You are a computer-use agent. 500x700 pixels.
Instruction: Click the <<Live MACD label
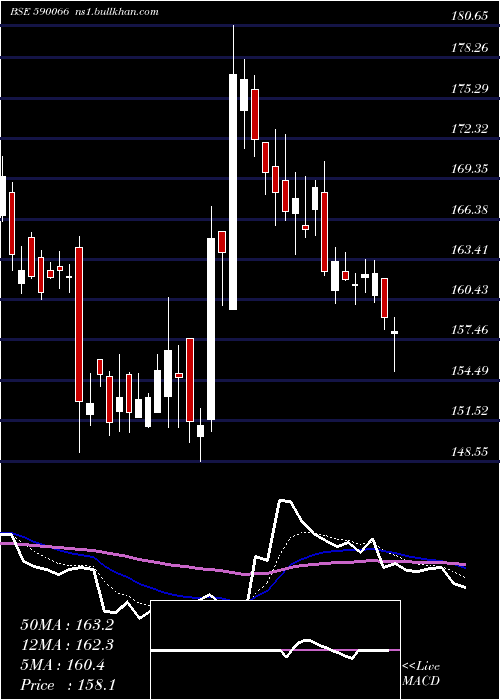coord(421,673)
